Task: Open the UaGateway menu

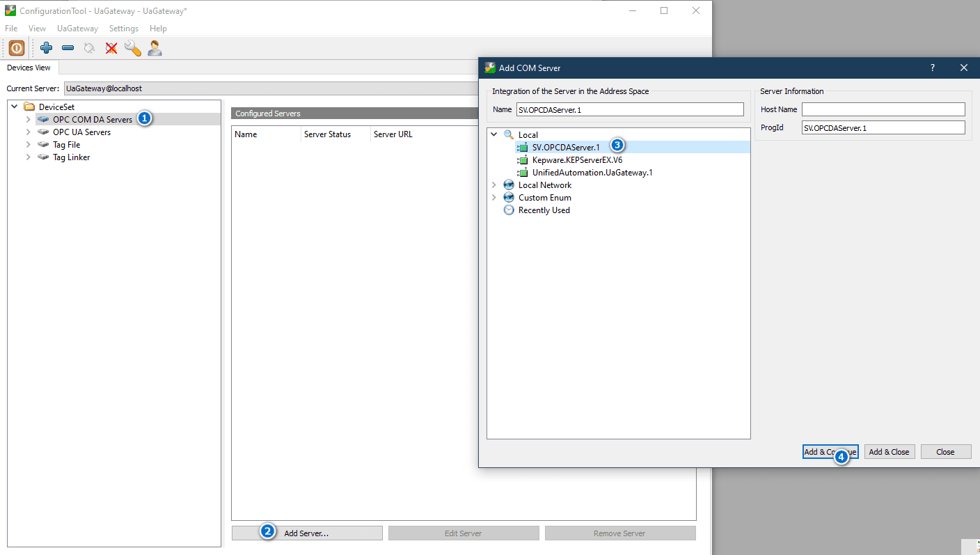Action: pos(77,29)
